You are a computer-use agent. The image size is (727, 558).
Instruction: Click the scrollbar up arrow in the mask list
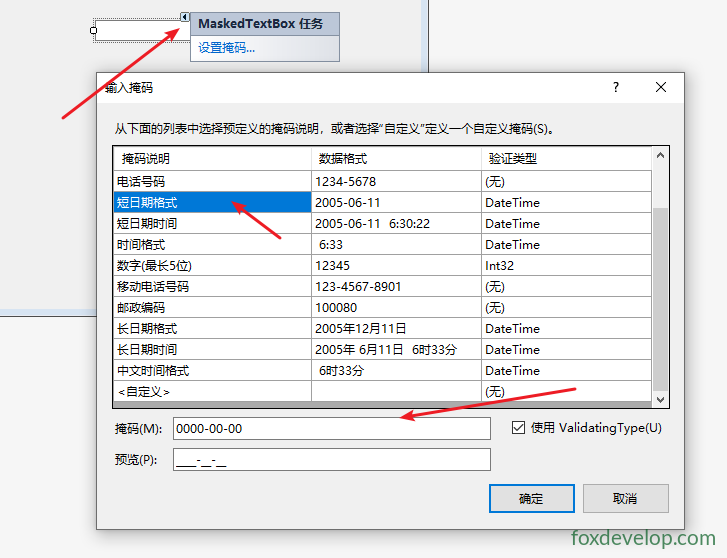coord(660,156)
